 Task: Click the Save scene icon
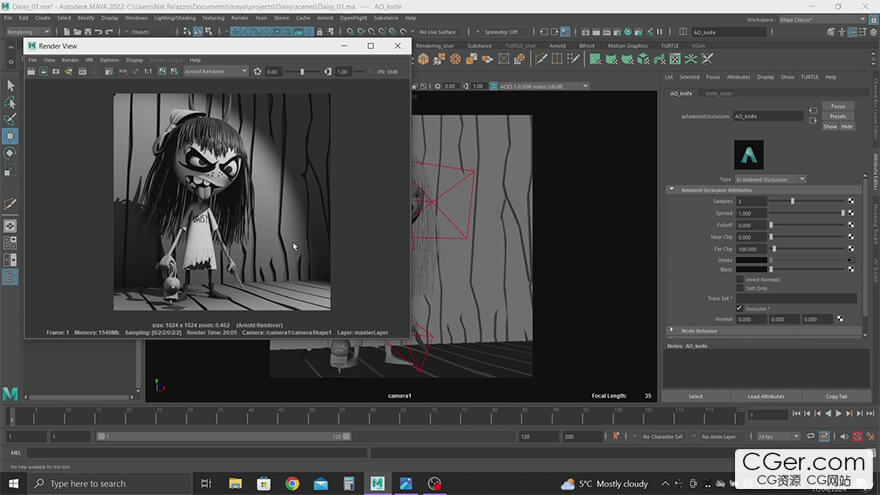88,32
